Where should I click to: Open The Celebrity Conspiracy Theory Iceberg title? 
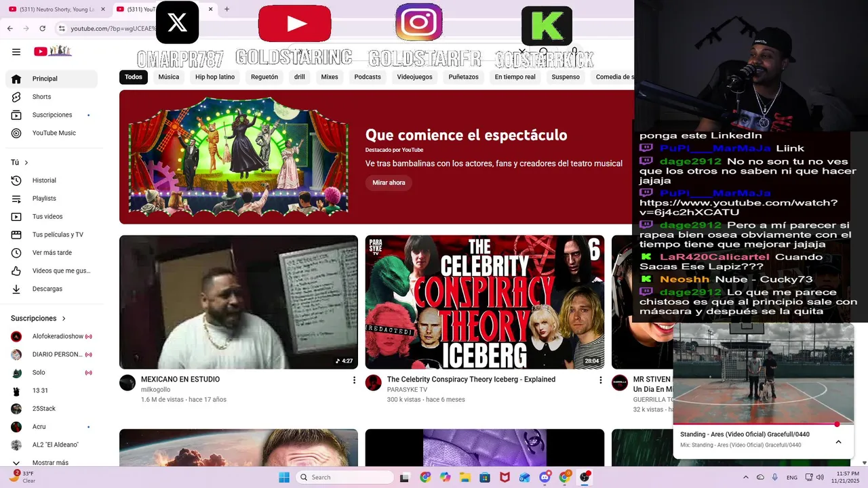(x=471, y=380)
